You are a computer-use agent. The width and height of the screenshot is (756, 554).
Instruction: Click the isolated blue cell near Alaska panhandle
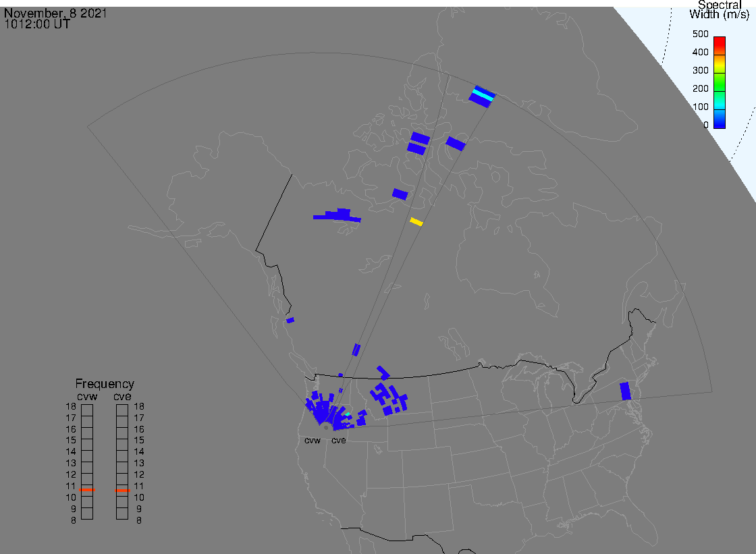tap(290, 320)
